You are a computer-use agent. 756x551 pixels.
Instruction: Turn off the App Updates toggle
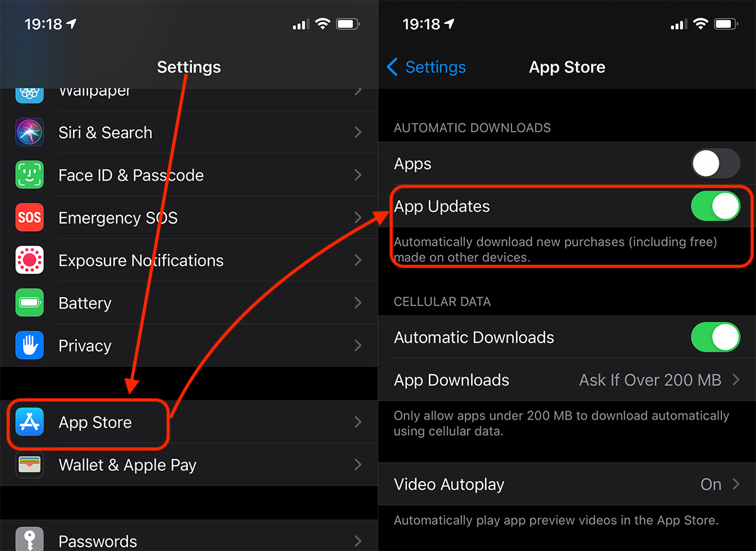pyautogui.click(x=715, y=207)
